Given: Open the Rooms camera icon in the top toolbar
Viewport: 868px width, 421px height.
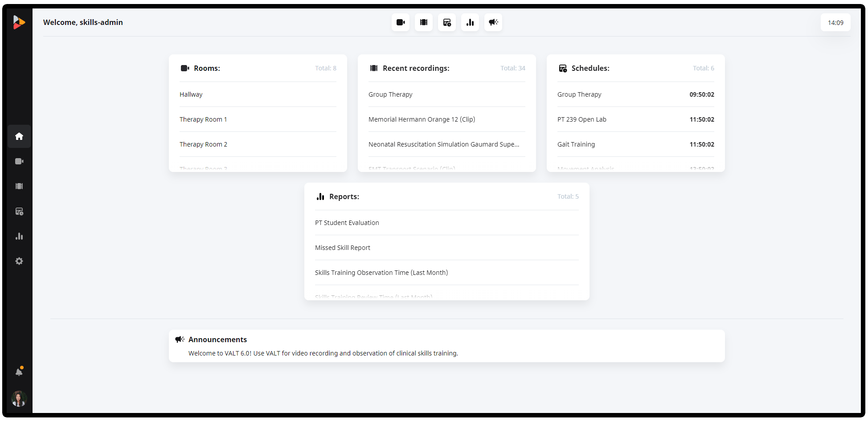Looking at the screenshot, I should click(x=400, y=22).
